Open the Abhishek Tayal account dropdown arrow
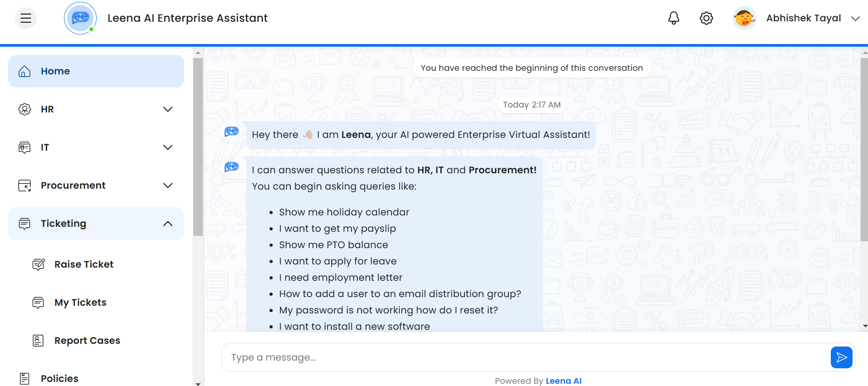The width and height of the screenshot is (868, 386). point(855,19)
